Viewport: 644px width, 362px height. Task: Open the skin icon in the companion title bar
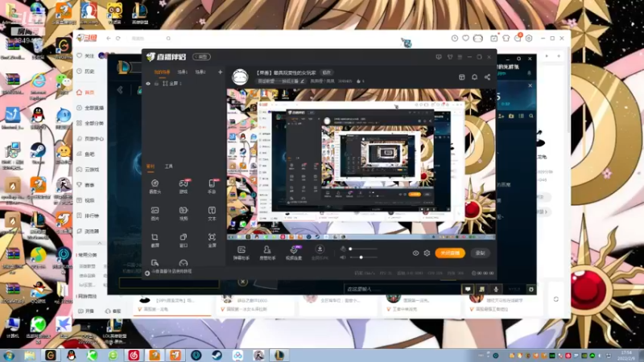(x=450, y=57)
